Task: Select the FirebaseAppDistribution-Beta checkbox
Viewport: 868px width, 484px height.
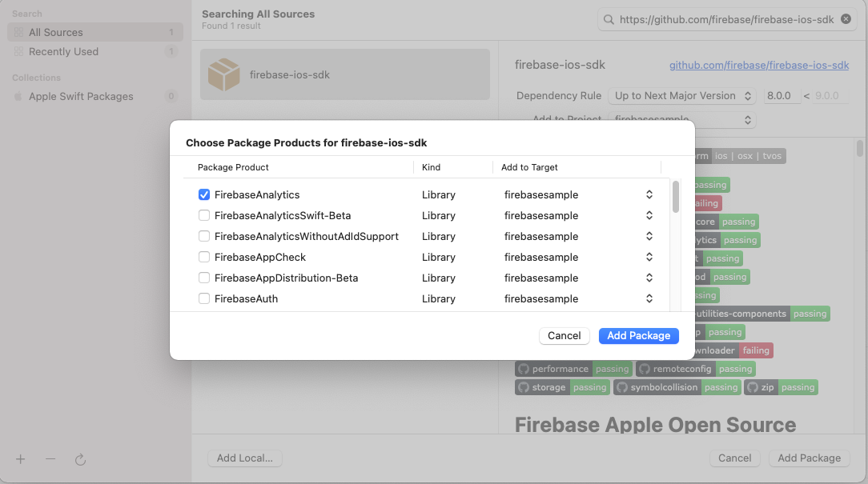Action: coord(203,278)
